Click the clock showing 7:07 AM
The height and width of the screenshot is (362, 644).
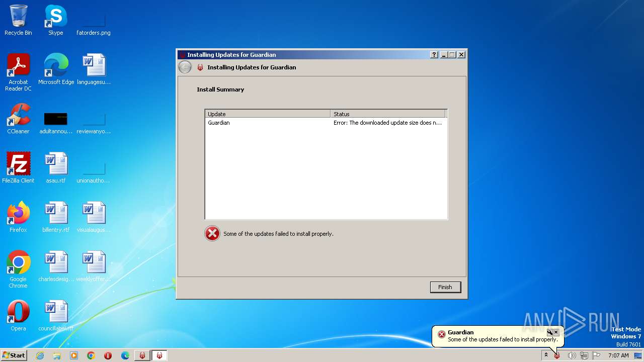tap(618, 355)
